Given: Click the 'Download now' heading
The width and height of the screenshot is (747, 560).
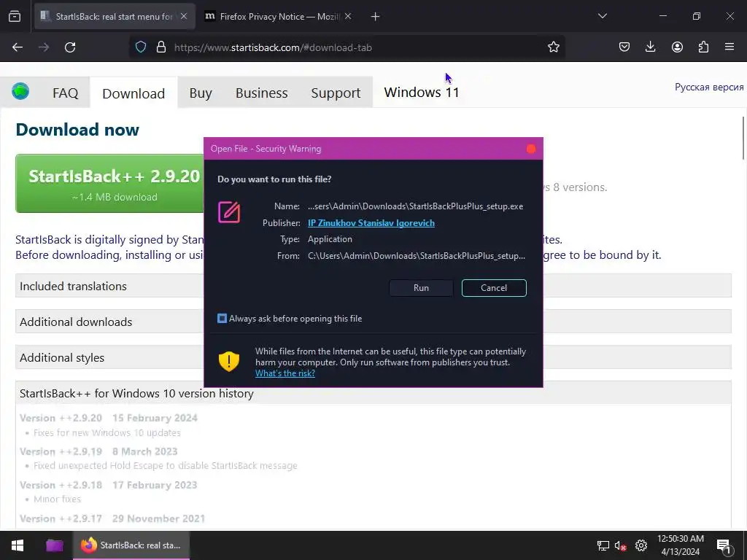Looking at the screenshot, I should tap(77, 130).
